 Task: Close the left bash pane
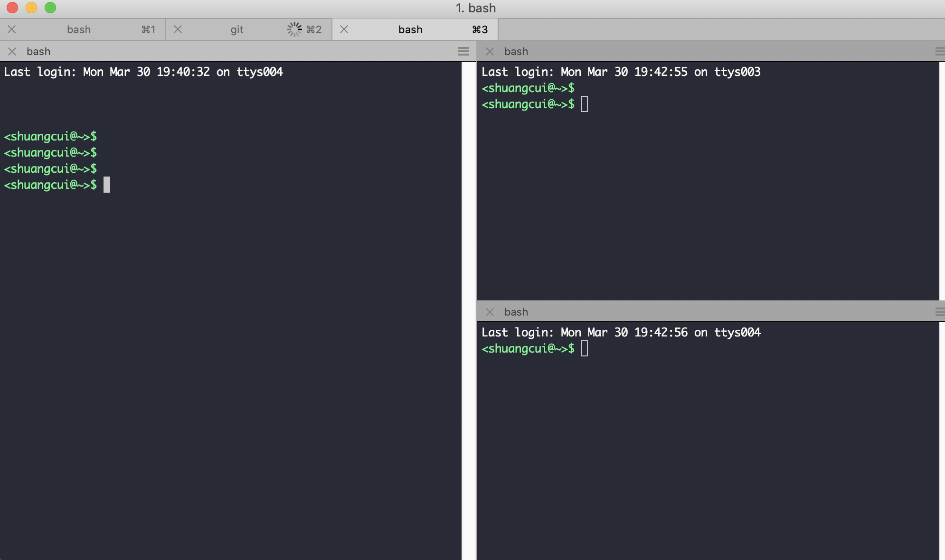(x=12, y=51)
